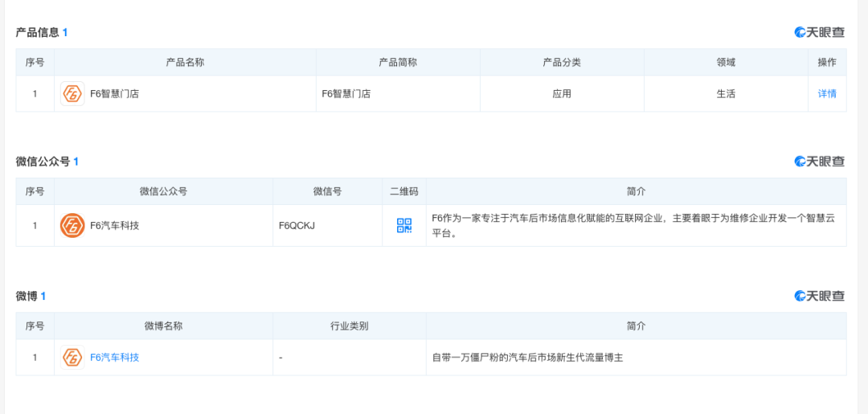Click the 产品名称 column header
This screenshot has height=414, width=868.
[185, 62]
